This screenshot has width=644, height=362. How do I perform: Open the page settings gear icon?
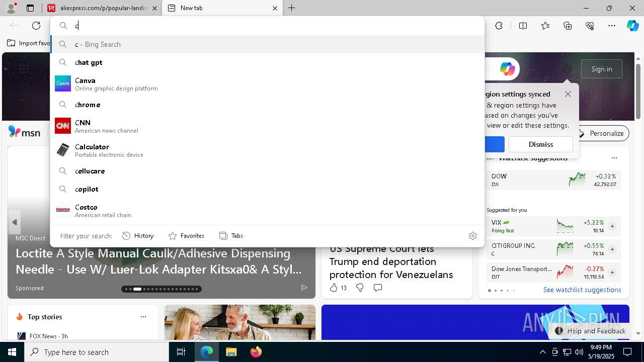point(567,69)
